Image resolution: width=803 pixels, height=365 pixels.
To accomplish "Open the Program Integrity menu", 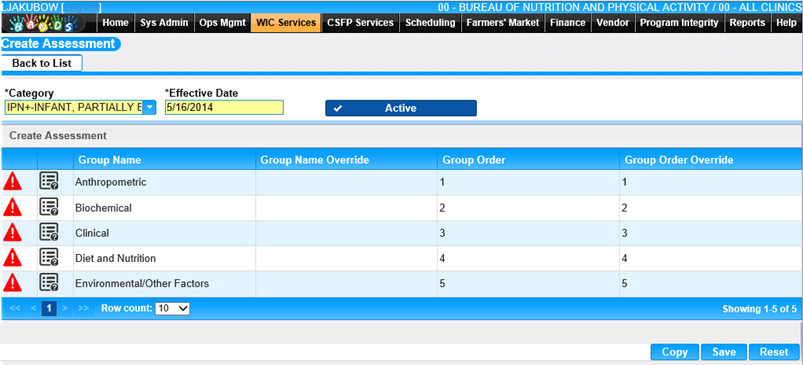I will tap(679, 23).
